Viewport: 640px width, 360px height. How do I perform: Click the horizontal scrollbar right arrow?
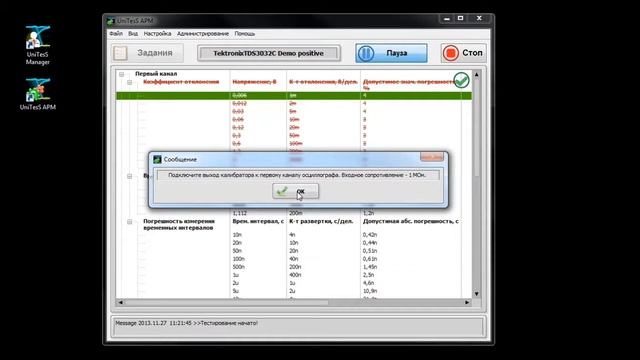point(467,302)
